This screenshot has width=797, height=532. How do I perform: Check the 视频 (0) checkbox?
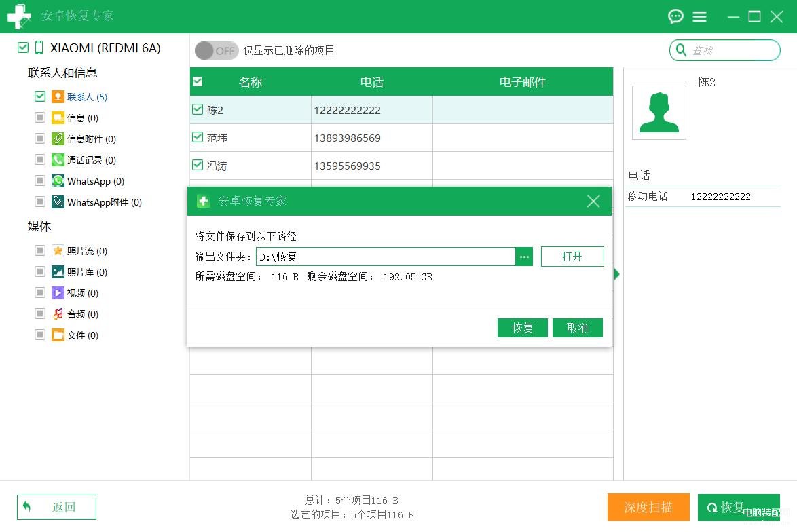40,292
